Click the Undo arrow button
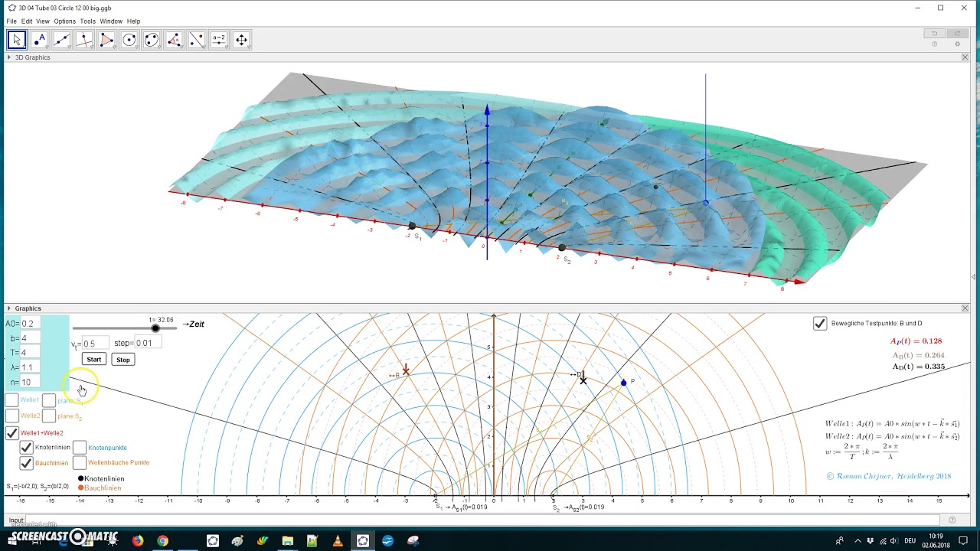Viewport: 980px width, 551px height. coord(934,34)
